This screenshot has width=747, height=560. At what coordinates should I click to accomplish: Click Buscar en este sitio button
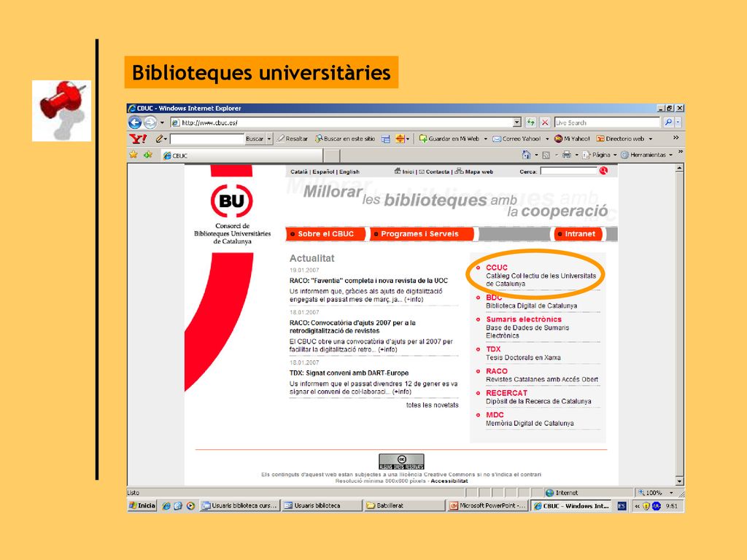coord(345,139)
